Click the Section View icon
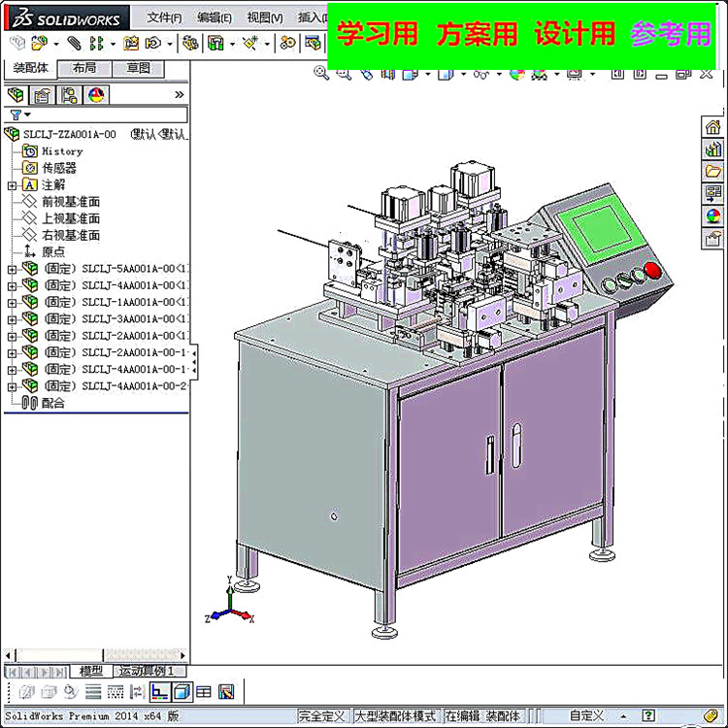This screenshot has width=728, height=728. [388, 75]
